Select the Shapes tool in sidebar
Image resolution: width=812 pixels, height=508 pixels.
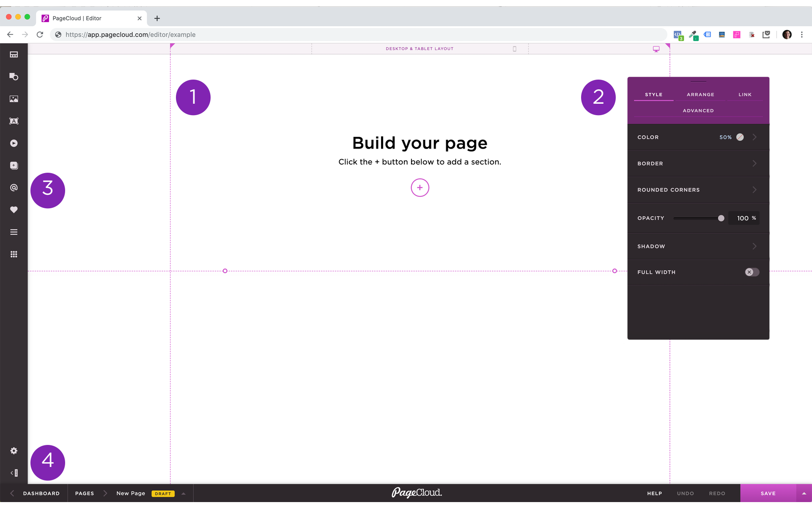tap(14, 77)
